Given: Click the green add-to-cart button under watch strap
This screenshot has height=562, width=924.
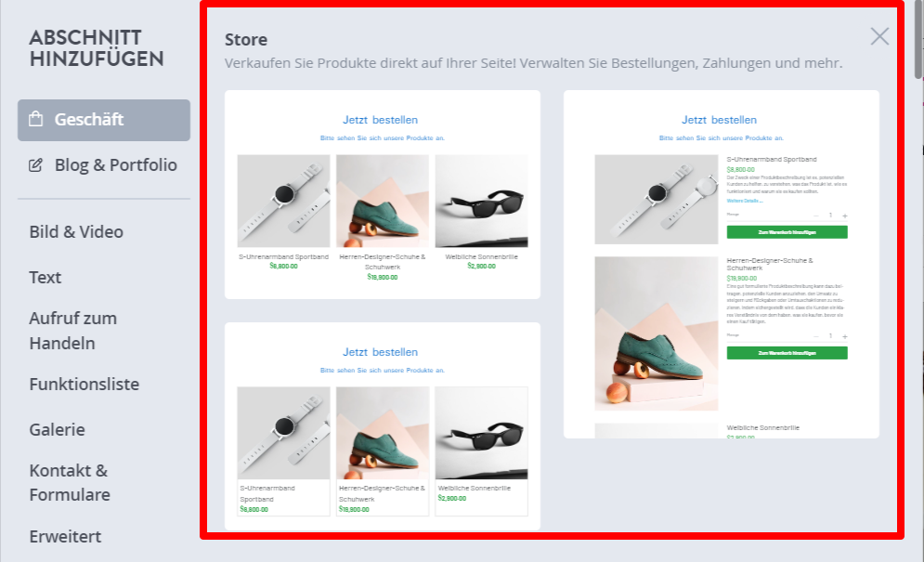Looking at the screenshot, I should point(787,232).
